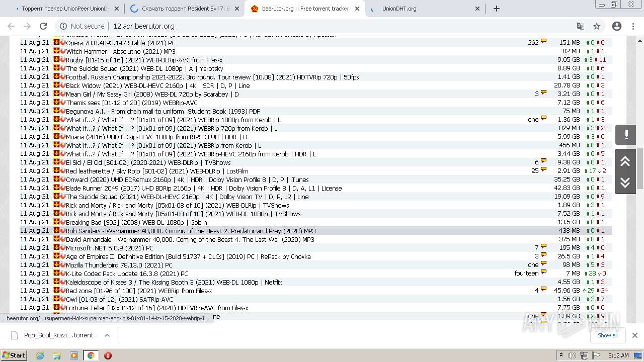Download torrent for K-Lite Codec Pack Update 16.3.8
This screenshot has height=362, width=644.
point(56,274)
